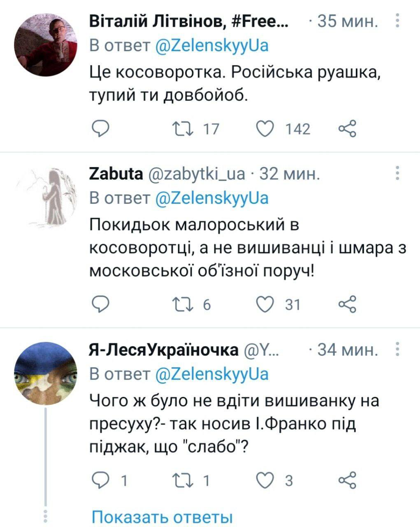Like Zabuta's tweet with 31 likes
The width and height of the screenshot is (420, 527).
[265, 304]
